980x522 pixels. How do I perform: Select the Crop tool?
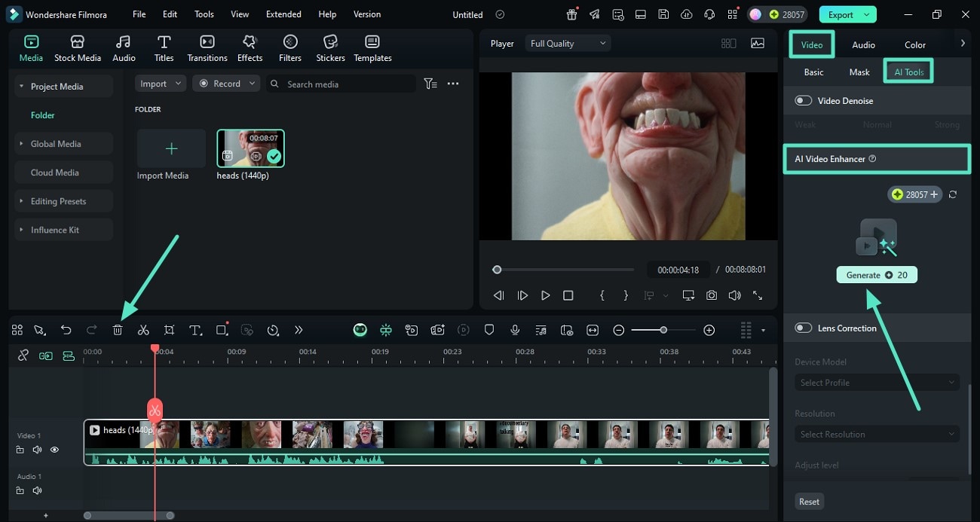pos(169,330)
